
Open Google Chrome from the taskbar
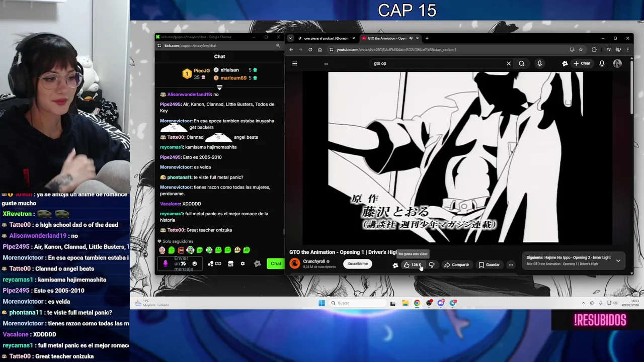417,303
